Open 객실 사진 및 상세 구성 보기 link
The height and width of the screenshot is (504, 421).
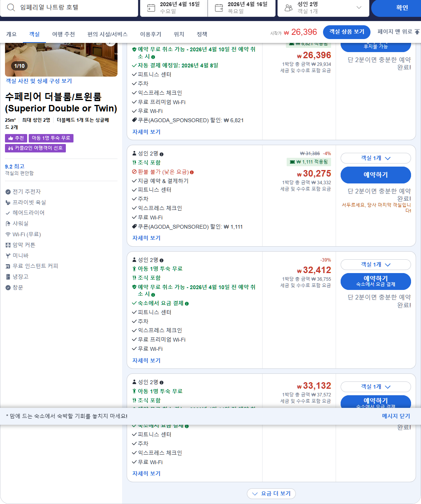39,81
